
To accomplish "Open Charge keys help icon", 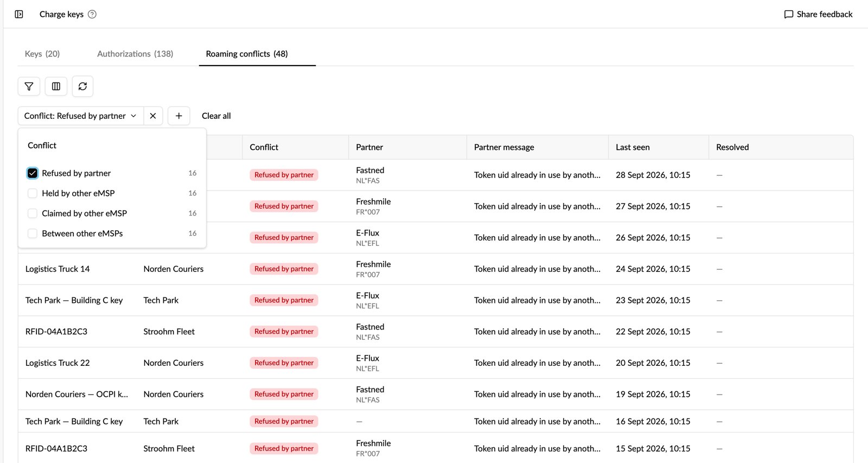I will [92, 14].
